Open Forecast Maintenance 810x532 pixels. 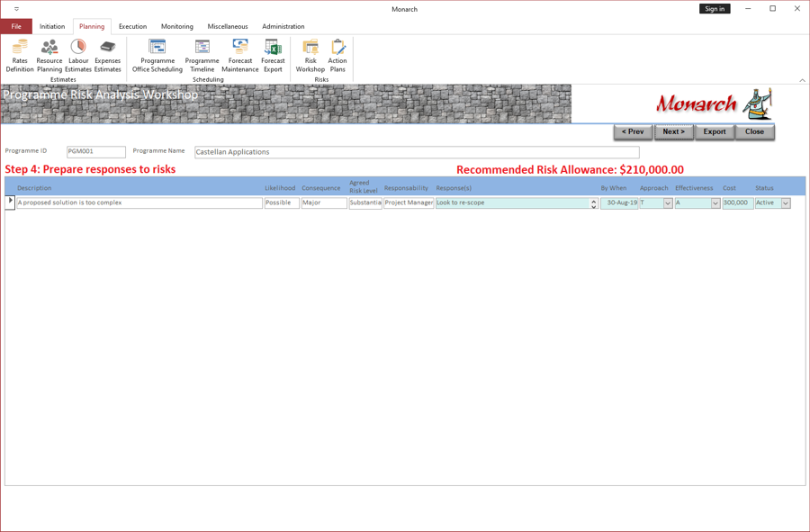(240, 56)
